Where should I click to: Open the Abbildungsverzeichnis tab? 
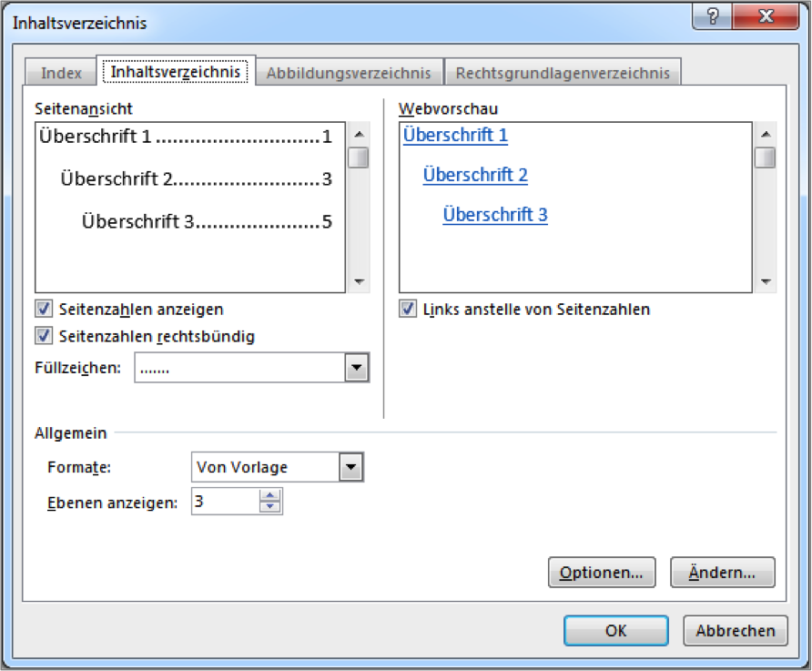click(349, 73)
